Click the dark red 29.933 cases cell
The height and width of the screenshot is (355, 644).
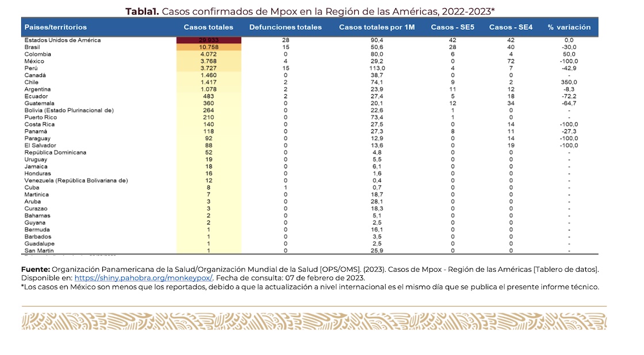click(208, 40)
